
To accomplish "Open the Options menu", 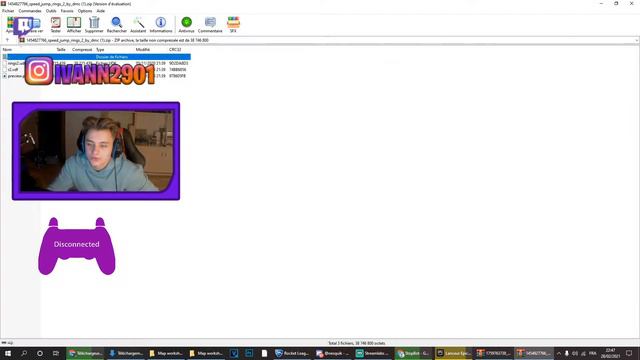I will click(x=85, y=11).
